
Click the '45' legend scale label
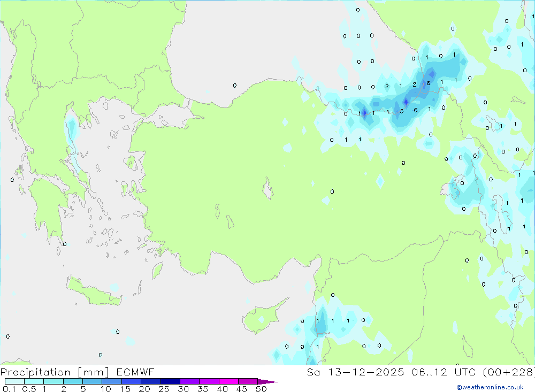[x=242, y=389]
